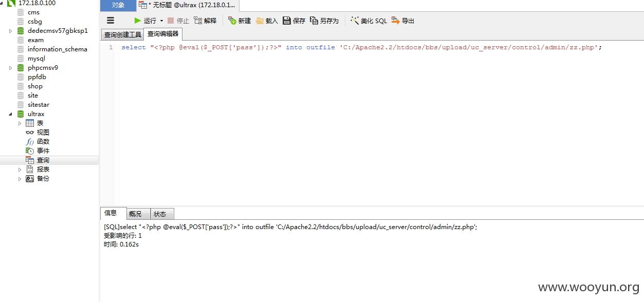Switch to the 对象 tab
This screenshot has width=644, height=302.
(118, 5)
